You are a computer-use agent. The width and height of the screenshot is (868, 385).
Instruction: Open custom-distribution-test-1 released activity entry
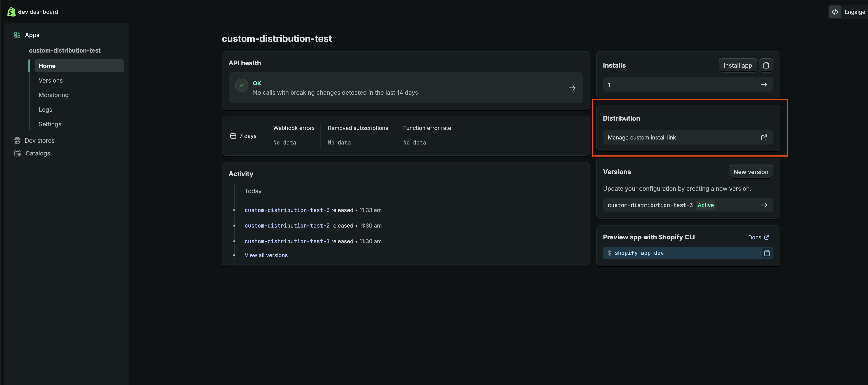(x=287, y=241)
